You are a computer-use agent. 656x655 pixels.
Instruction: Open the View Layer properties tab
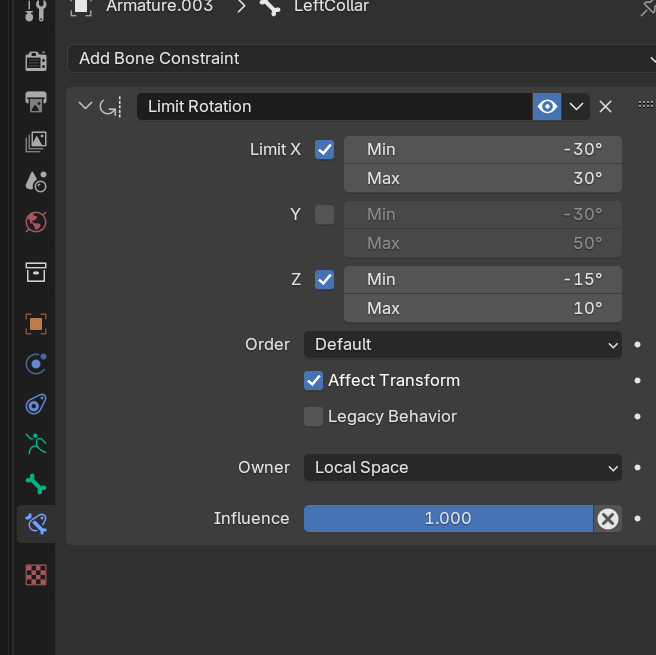click(x=36, y=142)
